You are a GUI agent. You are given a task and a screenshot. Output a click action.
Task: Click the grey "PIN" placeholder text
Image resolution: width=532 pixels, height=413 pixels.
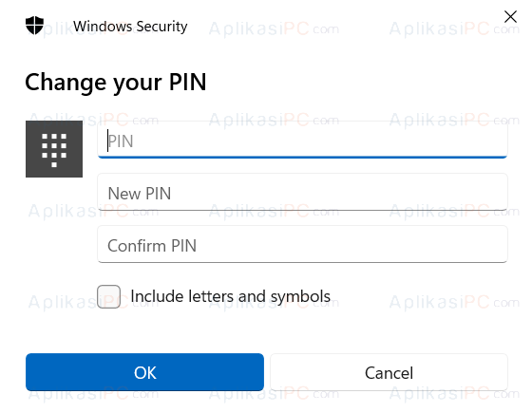(x=121, y=141)
